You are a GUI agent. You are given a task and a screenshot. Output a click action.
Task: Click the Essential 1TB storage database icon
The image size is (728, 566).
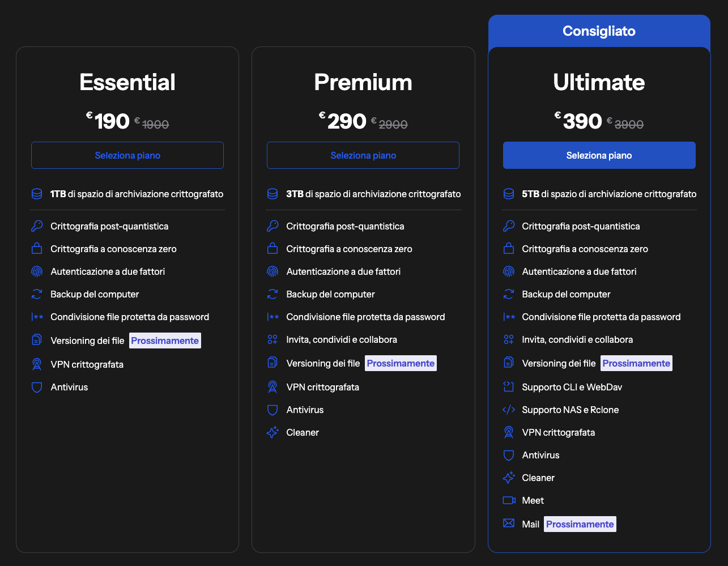point(37,194)
